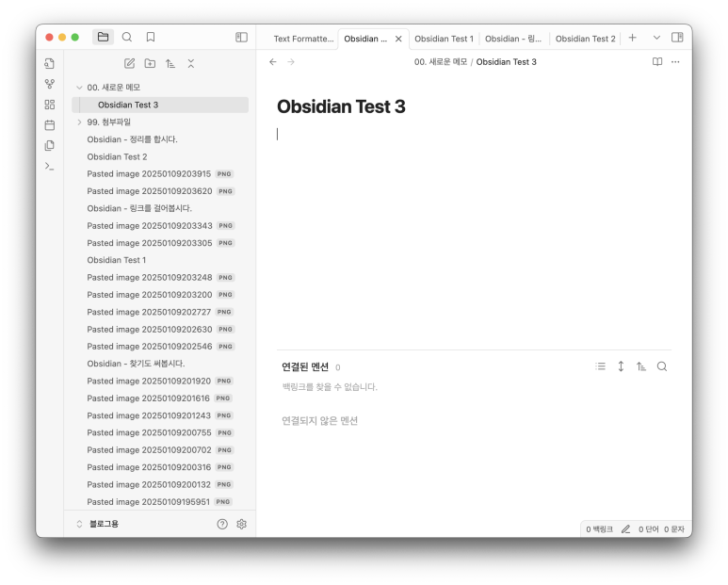Add a new tab with plus icon
Image resolution: width=728 pixels, height=585 pixels.
pos(632,38)
